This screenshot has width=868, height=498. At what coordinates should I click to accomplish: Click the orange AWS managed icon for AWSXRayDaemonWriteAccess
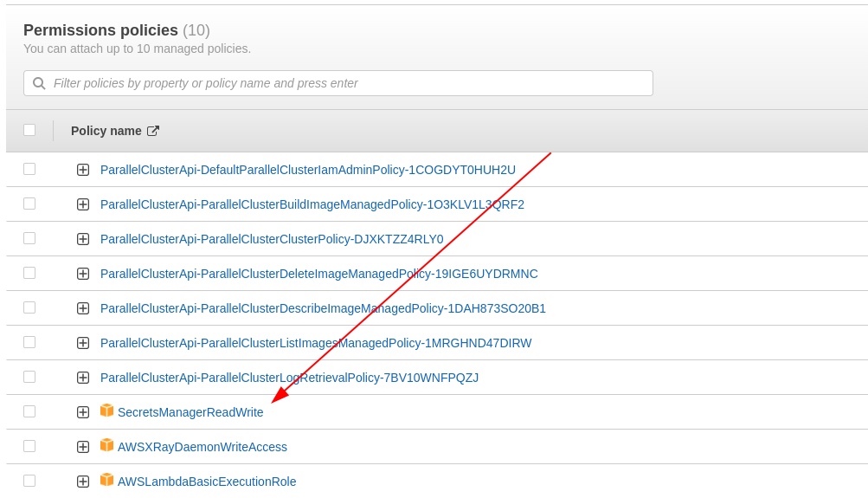coord(106,445)
